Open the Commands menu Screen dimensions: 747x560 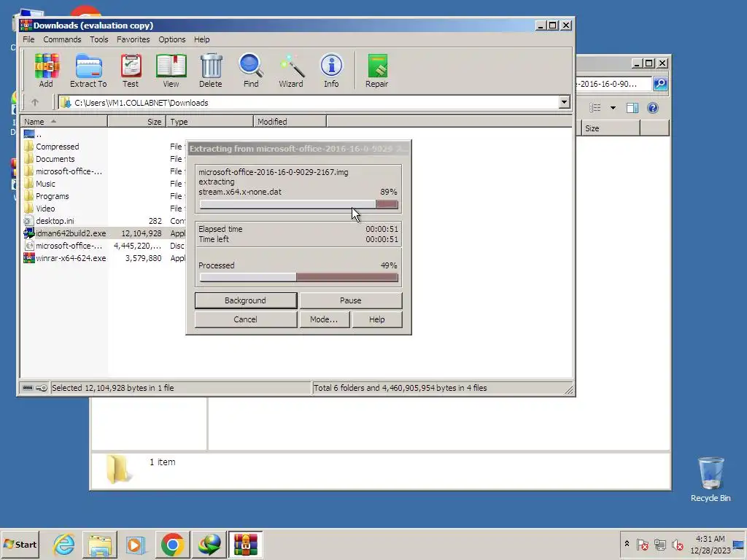pos(62,39)
